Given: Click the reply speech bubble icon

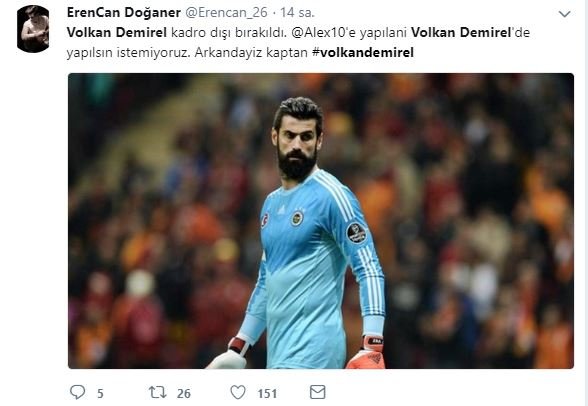Looking at the screenshot, I should (x=78, y=392).
